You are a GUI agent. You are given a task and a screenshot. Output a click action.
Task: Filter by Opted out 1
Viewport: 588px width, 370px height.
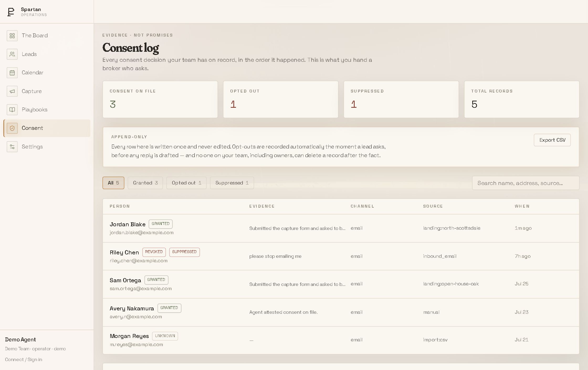point(186,183)
